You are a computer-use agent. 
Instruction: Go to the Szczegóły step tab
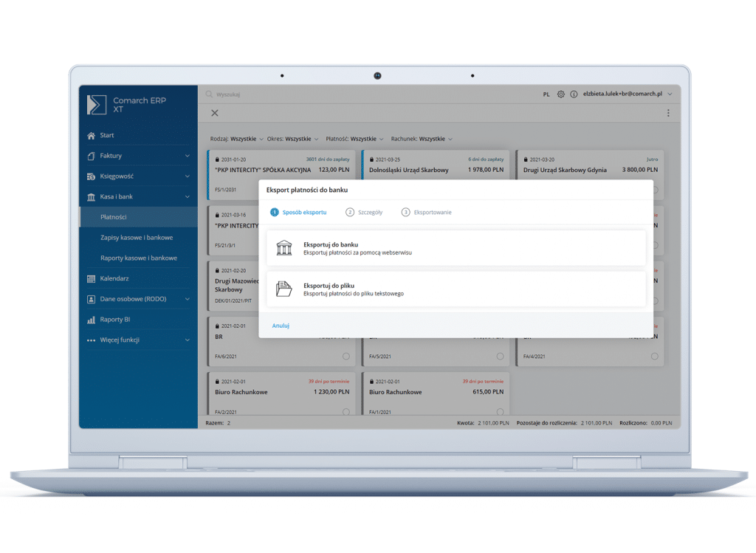point(364,213)
